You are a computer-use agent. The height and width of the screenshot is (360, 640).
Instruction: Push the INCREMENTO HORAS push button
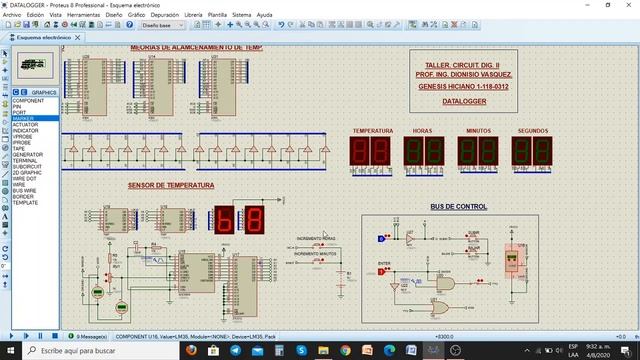tap(317, 246)
